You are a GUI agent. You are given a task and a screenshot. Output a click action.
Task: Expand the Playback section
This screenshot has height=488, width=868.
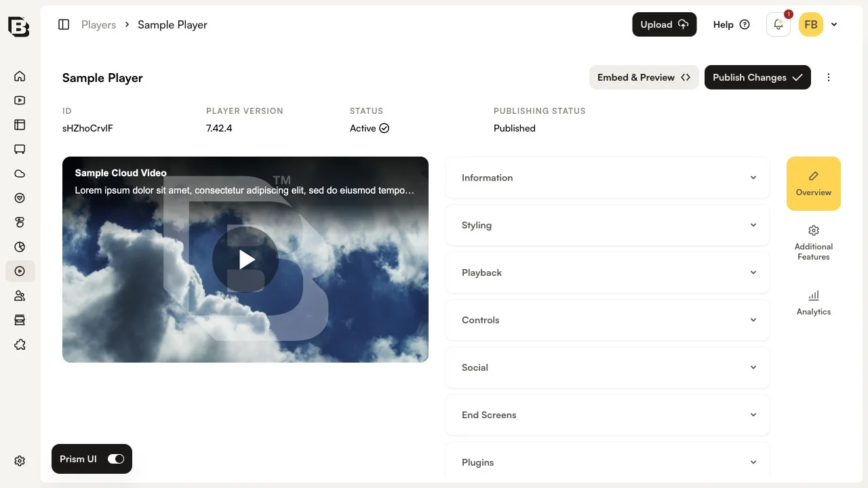click(x=608, y=272)
